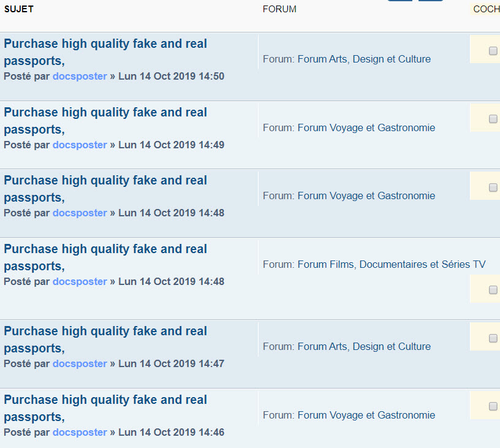The height and width of the screenshot is (448, 500).
Task: Open docsposter profile on the 14:46 post
Action: (80, 432)
